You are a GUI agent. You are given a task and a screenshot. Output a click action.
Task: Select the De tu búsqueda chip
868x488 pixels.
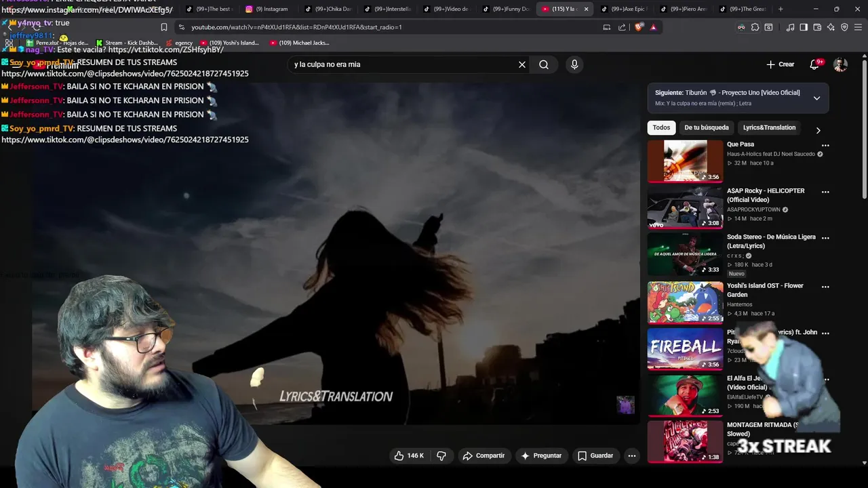(706, 127)
